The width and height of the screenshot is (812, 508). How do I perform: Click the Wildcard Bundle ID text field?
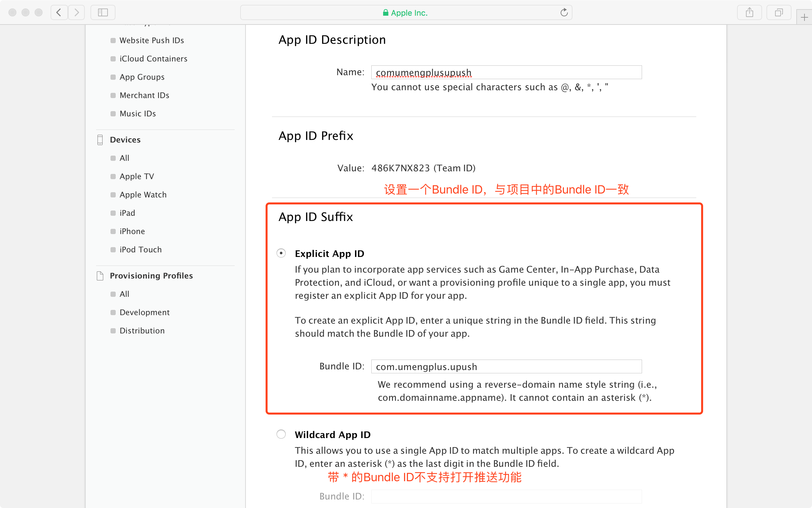(506, 496)
